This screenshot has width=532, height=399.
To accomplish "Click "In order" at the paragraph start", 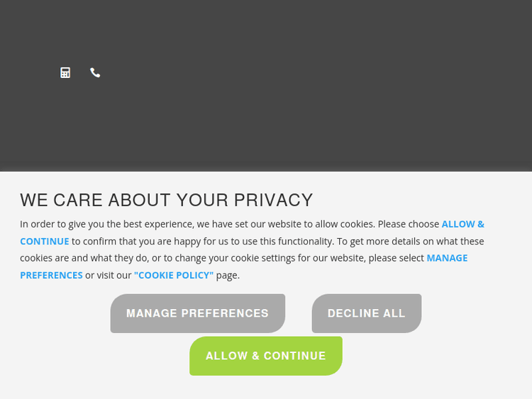I will pyautogui.click(x=38, y=224).
